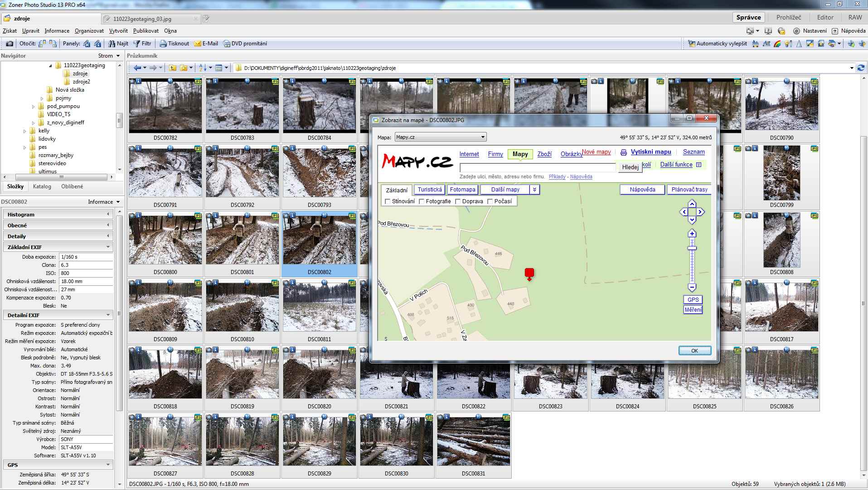This screenshot has width=868, height=490.
Task: Click the camera acquire icon in toolbar
Action: 10,44
